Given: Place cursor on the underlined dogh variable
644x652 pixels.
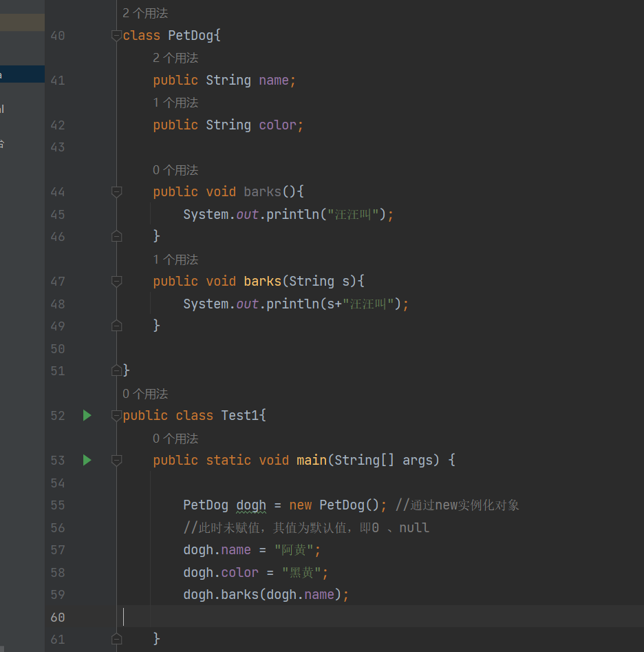Looking at the screenshot, I should (x=251, y=505).
